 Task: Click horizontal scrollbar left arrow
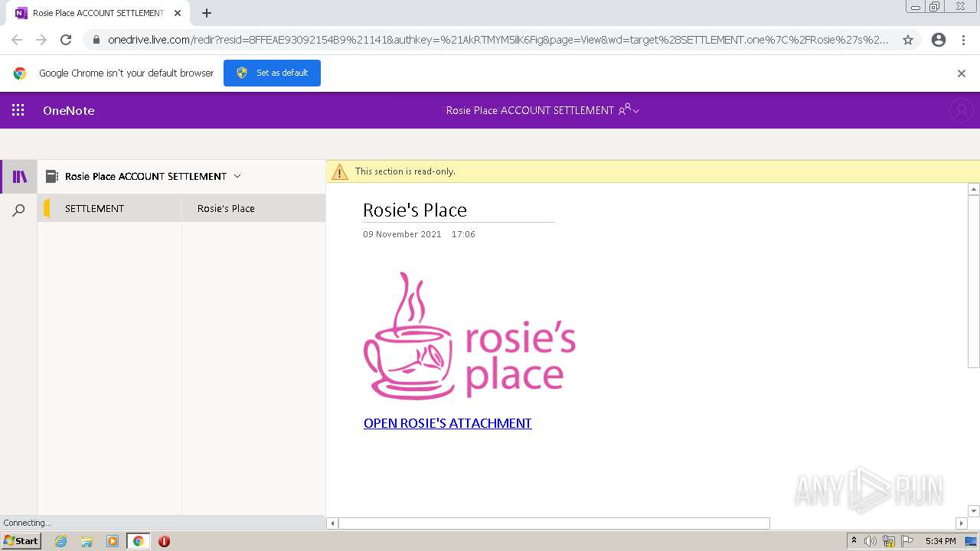(x=332, y=523)
